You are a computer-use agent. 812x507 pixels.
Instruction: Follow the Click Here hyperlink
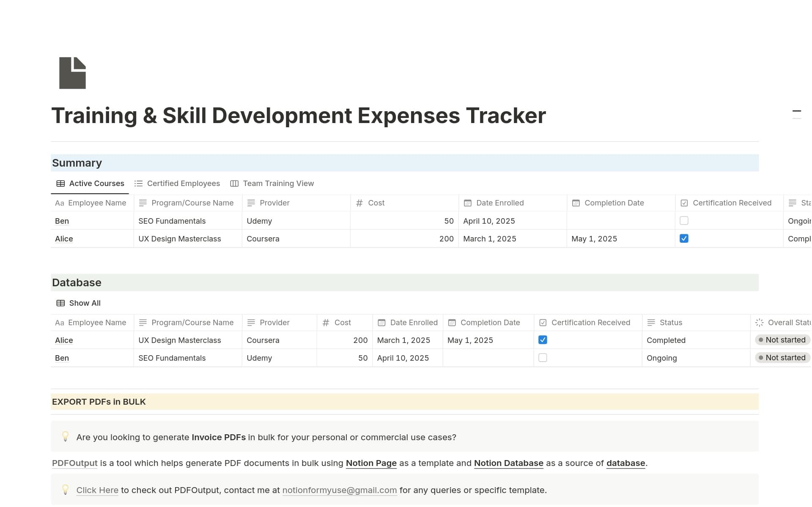coord(97,490)
